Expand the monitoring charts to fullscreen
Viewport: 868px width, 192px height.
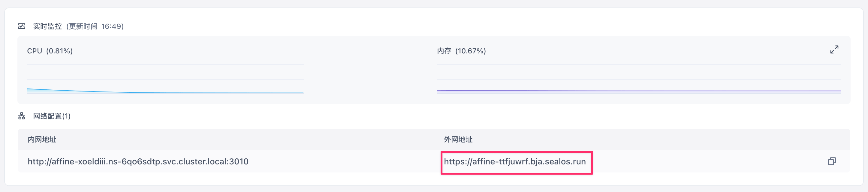click(x=834, y=50)
